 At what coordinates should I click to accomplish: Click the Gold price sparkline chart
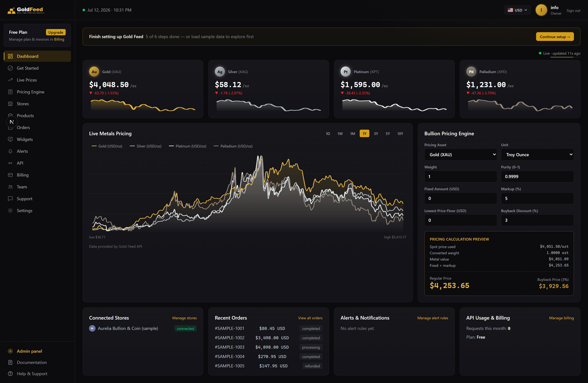pos(143,105)
